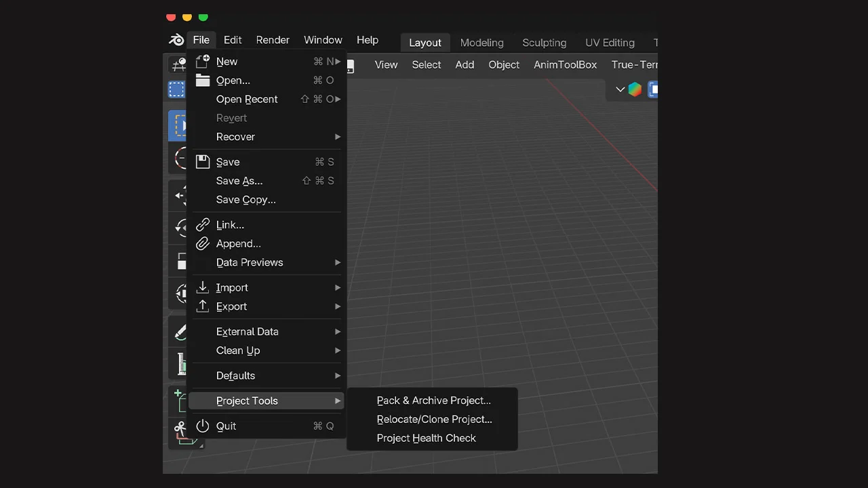Click the Link chain icon
Image resolution: width=868 pixels, height=488 pixels.
202,224
